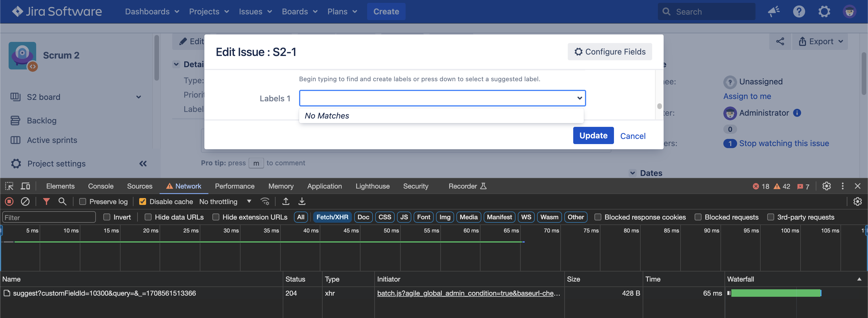Click the clear network log icon
Screen dimensions: 868x318
click(25, 201)
